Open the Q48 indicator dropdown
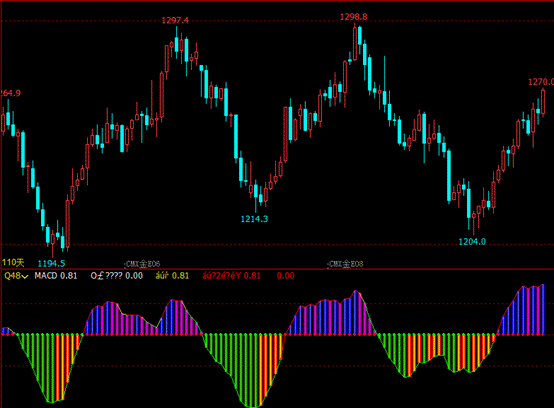 coord(16,276)
